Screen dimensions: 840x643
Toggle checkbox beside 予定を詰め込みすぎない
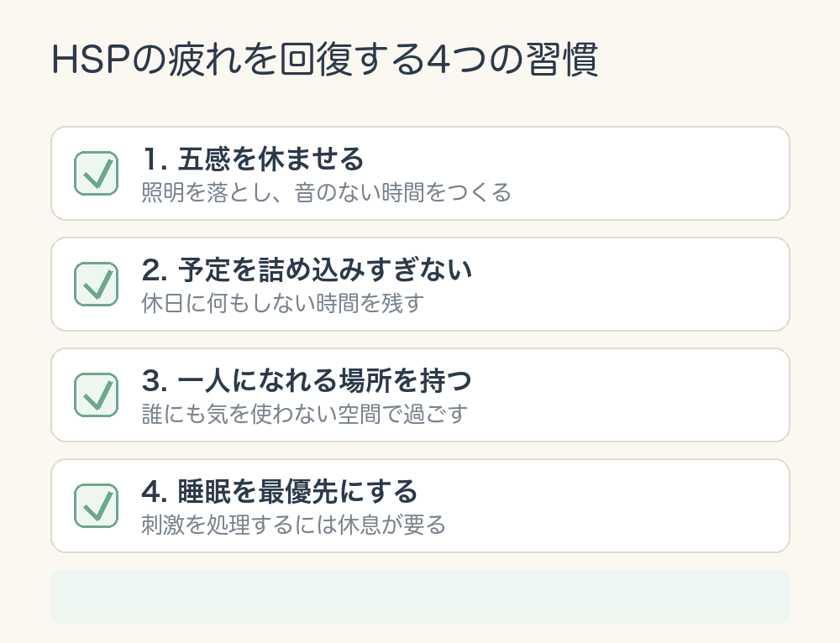click(x=96, y=285)
